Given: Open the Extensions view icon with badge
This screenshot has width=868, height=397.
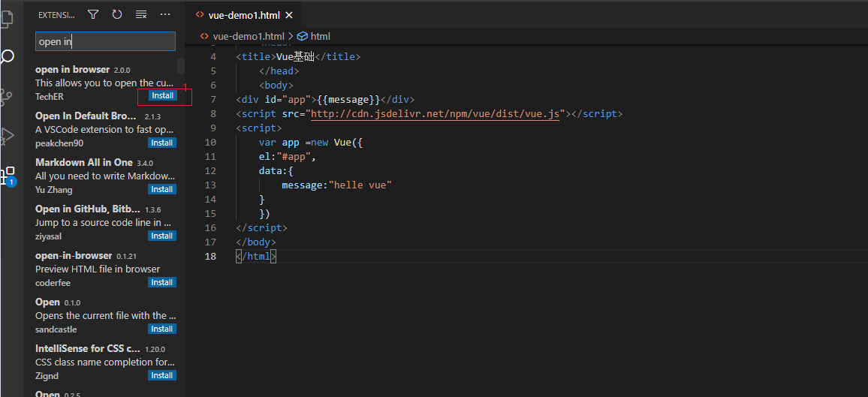Looking at the screenshot, I should [x=8, y=176].
